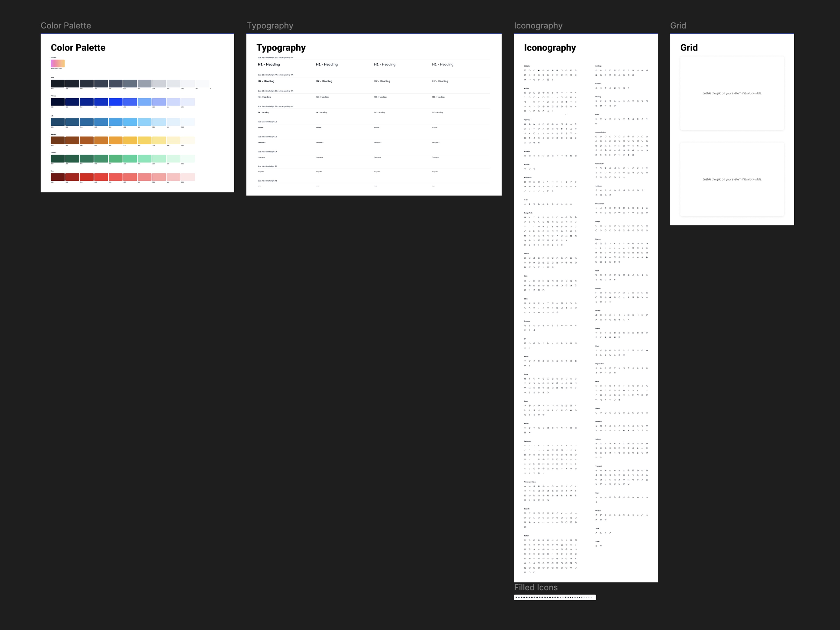840x630 pixels.
Task: Click first icon in Cloud section
Action: click(x=596, y=119)
